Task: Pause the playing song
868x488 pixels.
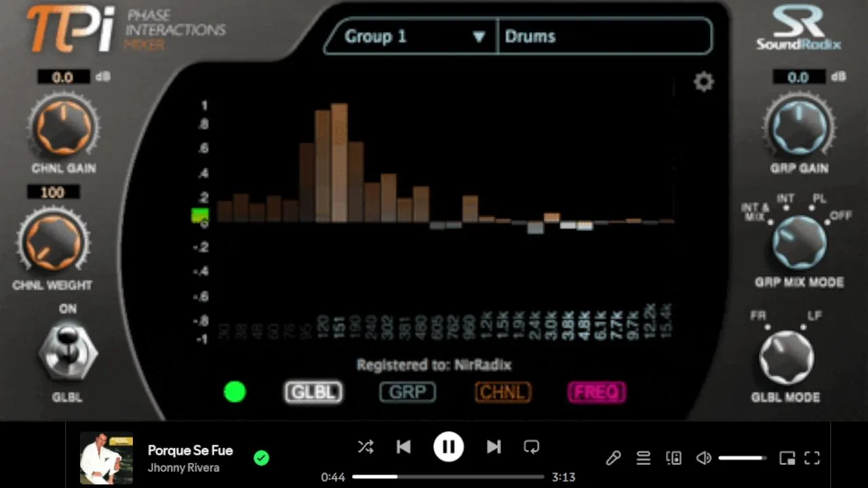Action: tap(448, 447)
